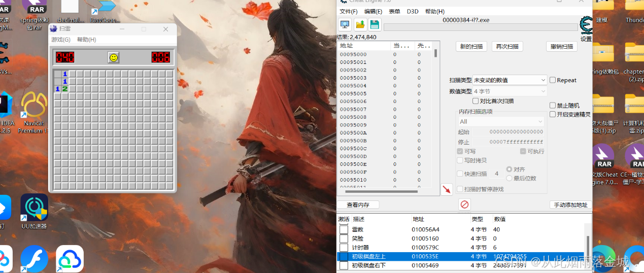
Task: Click the 撤销扫描 button
Action: (562, 46)
